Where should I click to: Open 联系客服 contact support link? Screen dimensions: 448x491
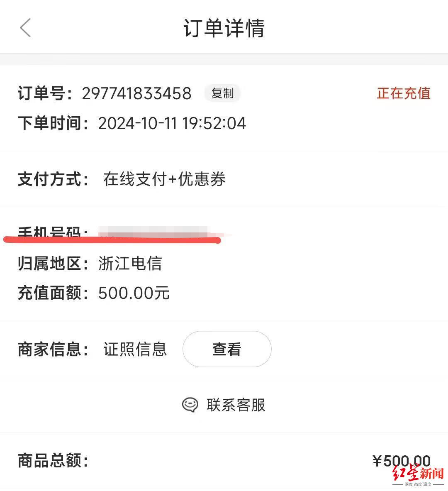click(x=236, y=405)
